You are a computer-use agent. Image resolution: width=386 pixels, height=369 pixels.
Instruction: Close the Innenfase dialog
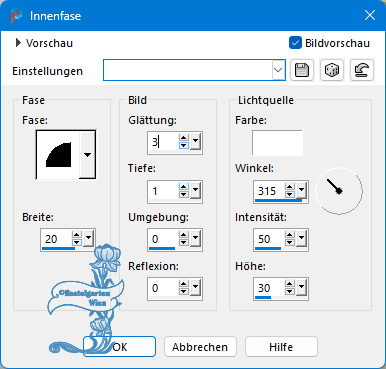tap(370, 15)
